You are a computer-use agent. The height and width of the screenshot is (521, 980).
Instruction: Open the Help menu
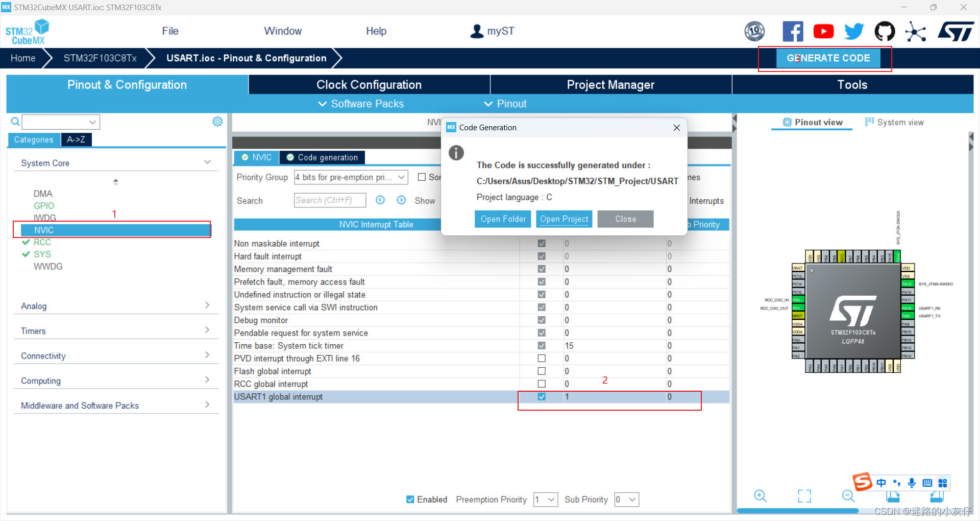(376, 31)
